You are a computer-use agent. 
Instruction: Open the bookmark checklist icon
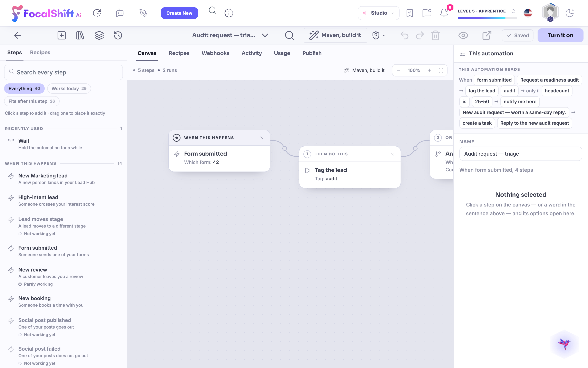pos(410,13)
